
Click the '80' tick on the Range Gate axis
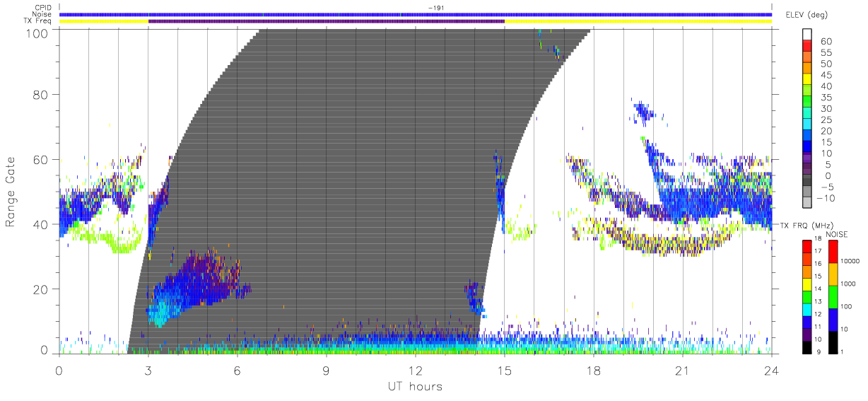42,95
